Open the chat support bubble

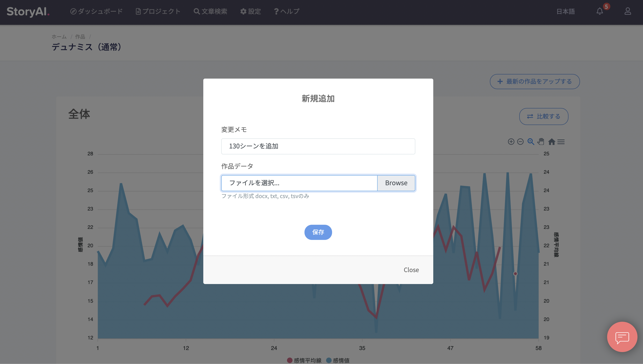[622, 337]
